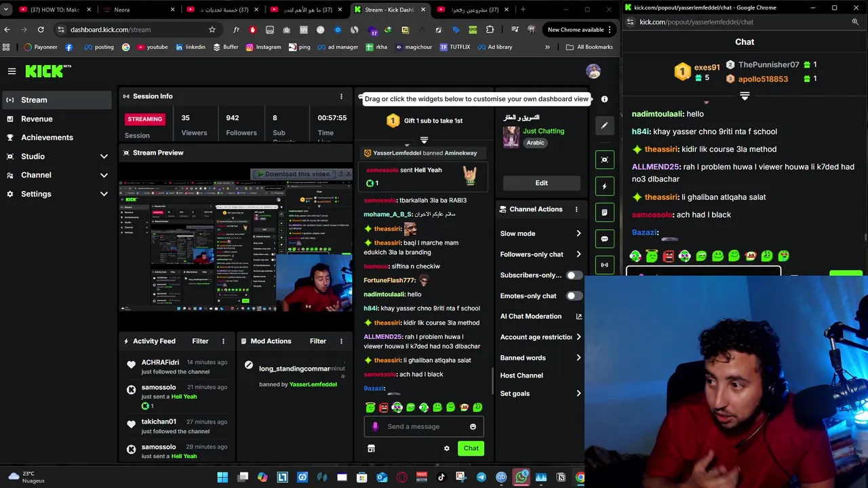Expand Set goals options
Screen dimensions: 868x488
coord(578,394)
